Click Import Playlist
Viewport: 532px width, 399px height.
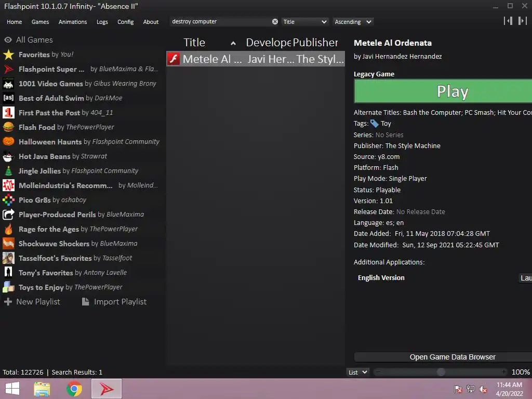pyautogui.click(x=114, y=302)
